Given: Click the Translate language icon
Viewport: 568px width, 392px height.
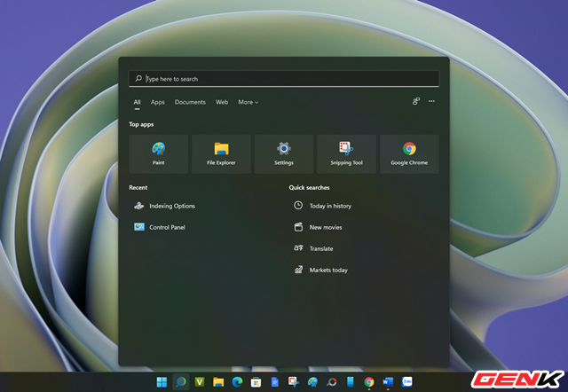Looking at the screenshot, I should [298, 248].
